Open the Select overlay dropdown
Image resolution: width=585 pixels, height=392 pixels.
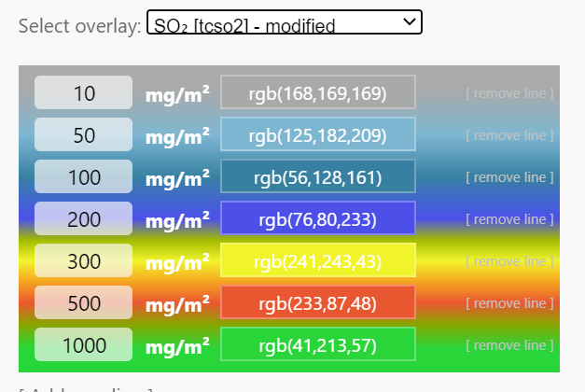[284, 23]
